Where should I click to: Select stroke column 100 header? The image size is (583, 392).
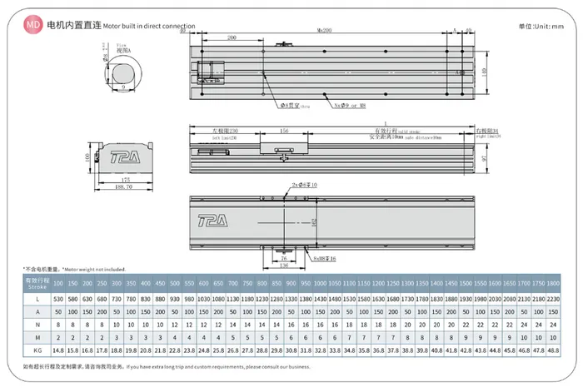pos(58,283)
